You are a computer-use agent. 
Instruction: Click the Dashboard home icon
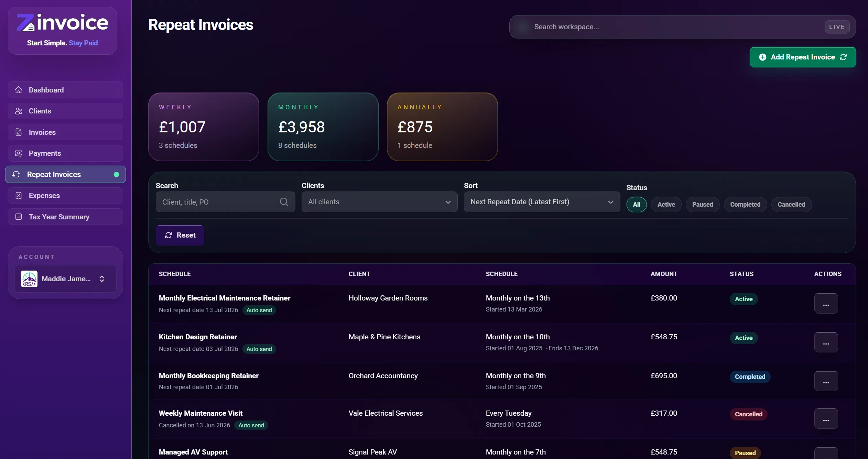[x=19, y=90]
